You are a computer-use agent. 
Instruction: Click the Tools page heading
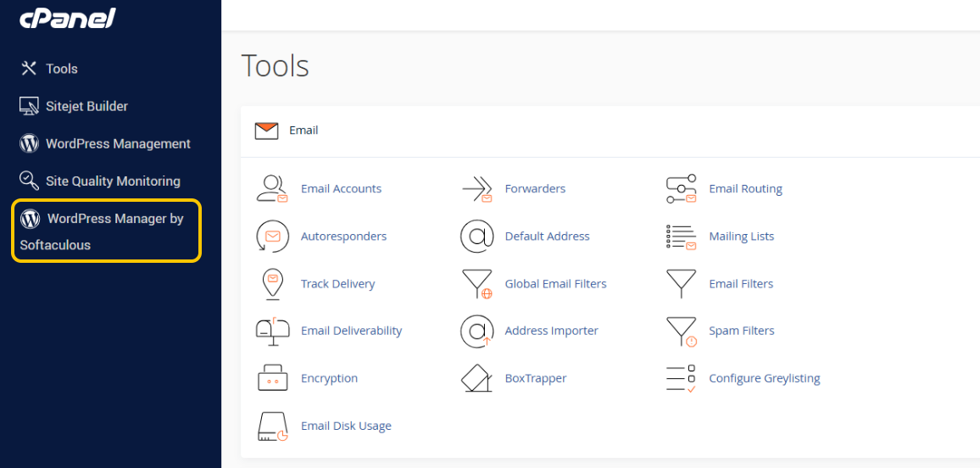275,65
